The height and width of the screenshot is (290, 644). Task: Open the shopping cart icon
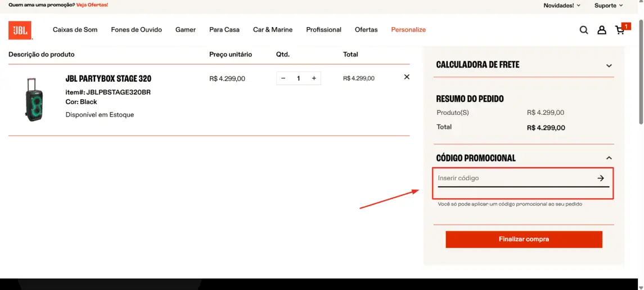(619, 30)
